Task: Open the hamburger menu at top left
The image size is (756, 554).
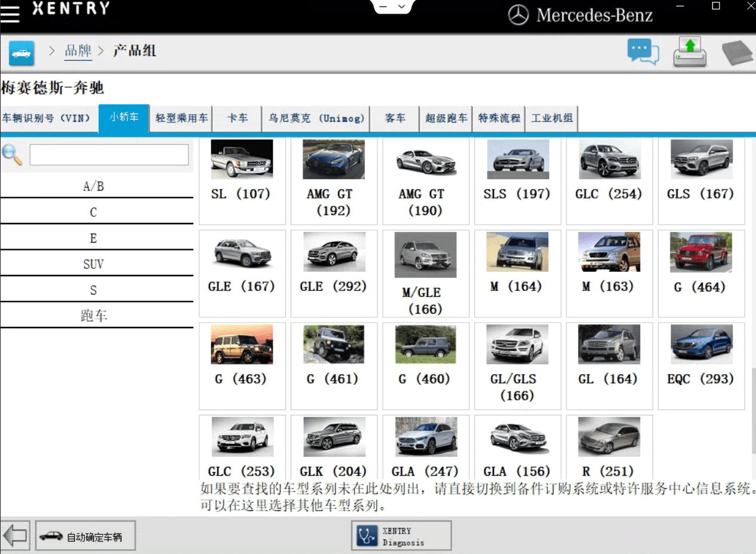Action: click(x=10, y=14)
